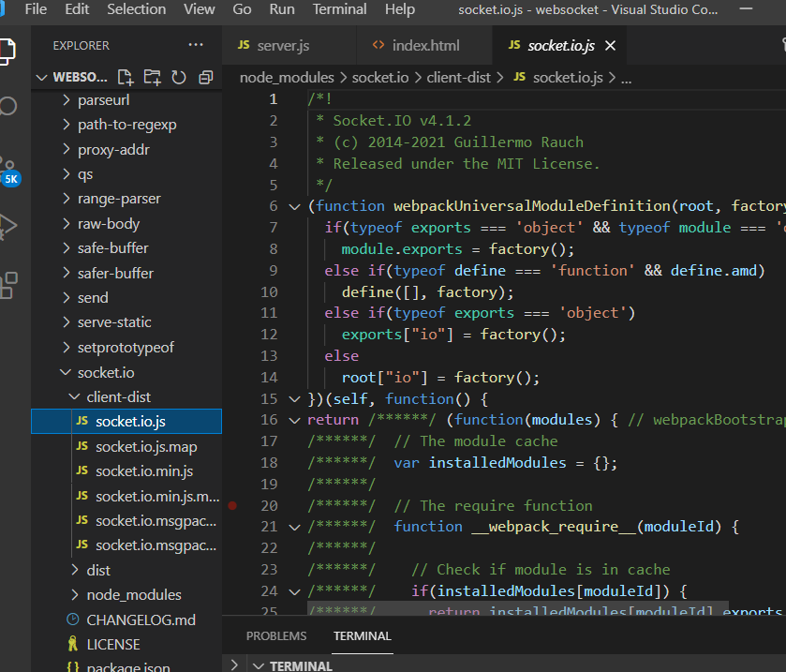Open Source Control view with 5K badge
Viewport: 786px width, 672px height.
[x=9, y=167]
